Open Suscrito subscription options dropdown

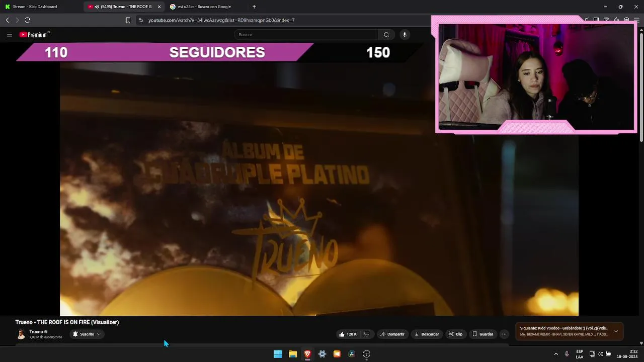[x=87, y=334]
